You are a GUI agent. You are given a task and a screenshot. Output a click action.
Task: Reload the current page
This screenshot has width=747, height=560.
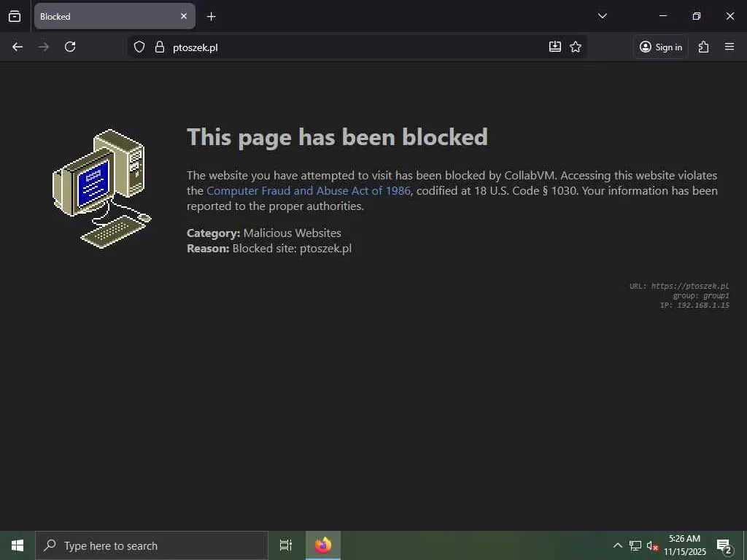70,47
